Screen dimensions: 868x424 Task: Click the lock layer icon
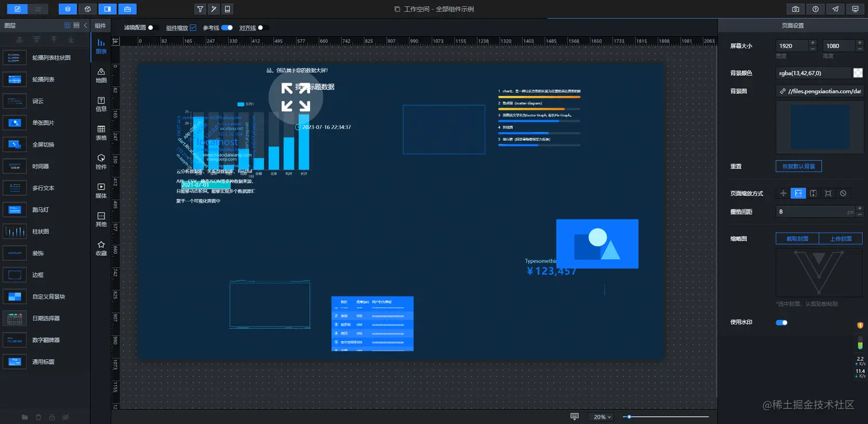pyautogui.click(x=52, y=417)
